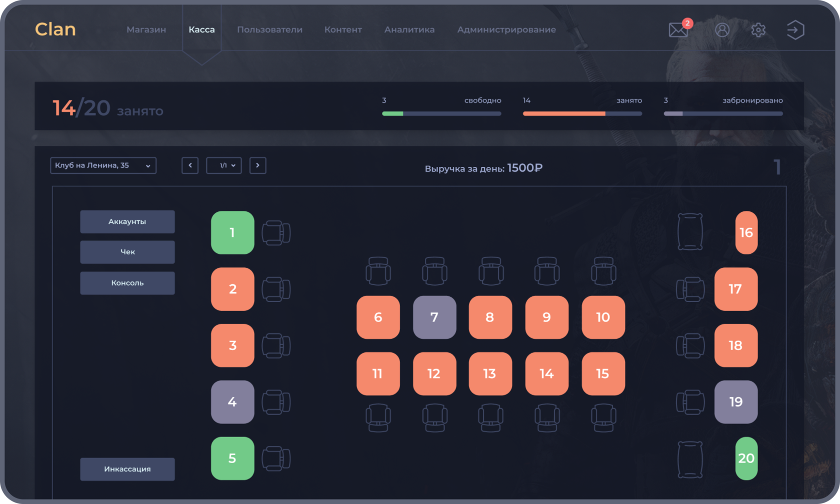Select the chair next to seat 17
Image resolution: width=840 pixels, height=504 pixels.
point(690,289)
